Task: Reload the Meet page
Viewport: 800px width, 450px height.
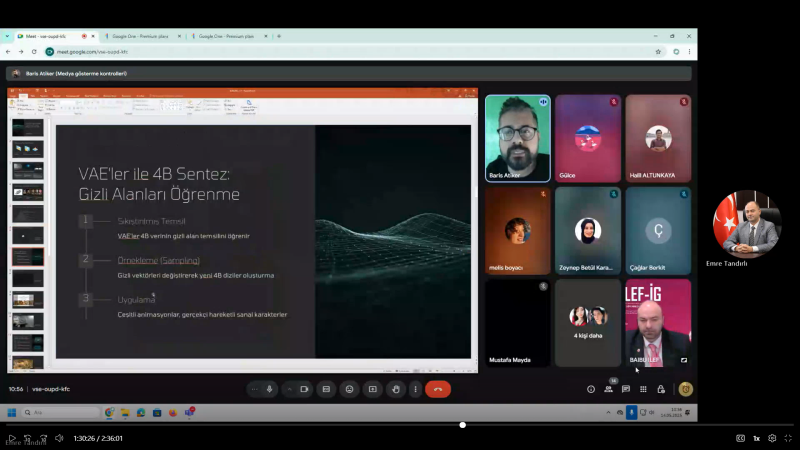Action: pyautogui.click(x=34, y=52)
